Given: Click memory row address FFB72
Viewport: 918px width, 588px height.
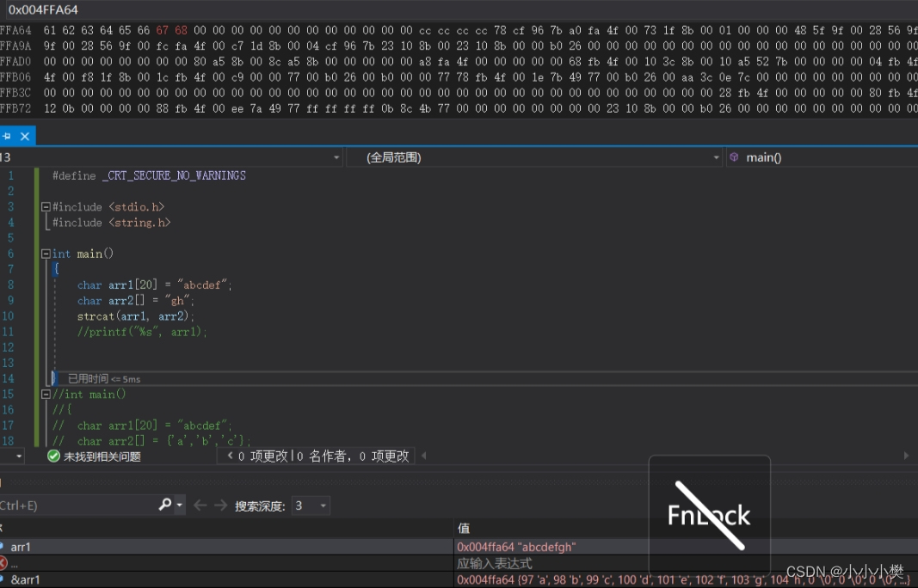Looking at the screenshot, I should 15,108.
